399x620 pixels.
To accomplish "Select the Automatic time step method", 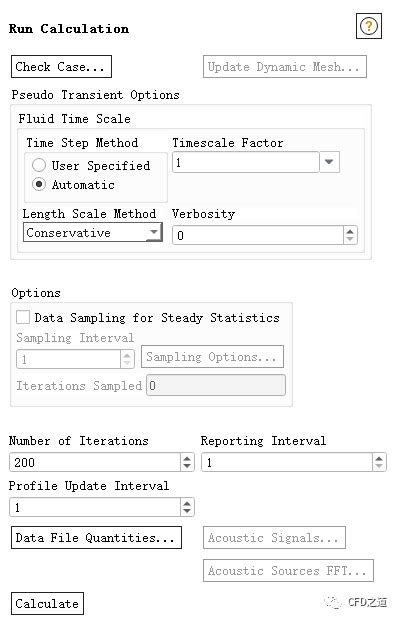I will 39,184.
